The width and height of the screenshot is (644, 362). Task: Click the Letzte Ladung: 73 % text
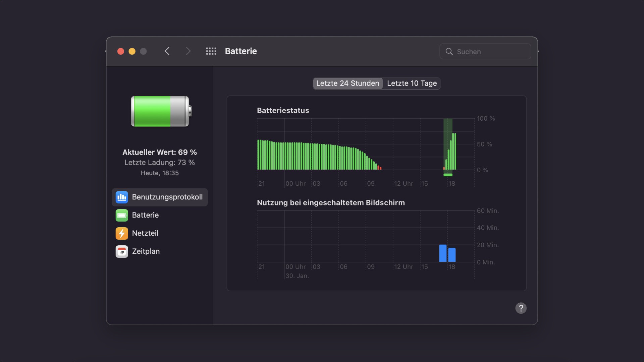160,163
